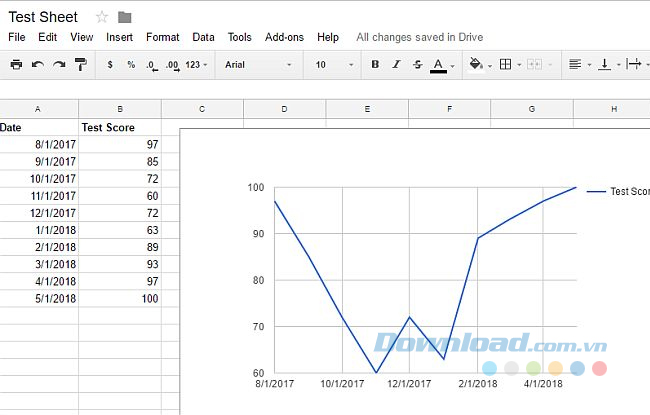650x415 pixels.
Task: Select the cell with score 85
Action: 120,161
